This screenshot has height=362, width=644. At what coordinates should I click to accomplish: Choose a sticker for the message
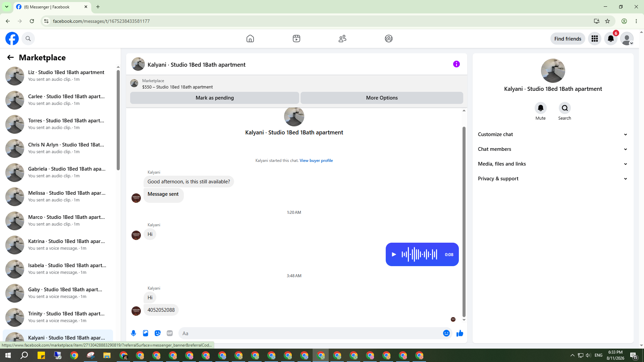[158, 333]
